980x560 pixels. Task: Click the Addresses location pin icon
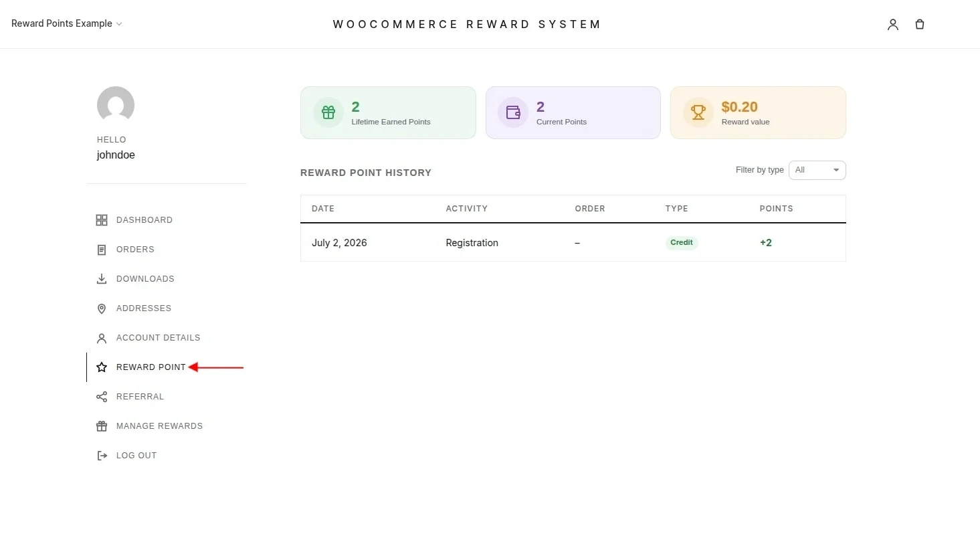(x=102, y=308)
